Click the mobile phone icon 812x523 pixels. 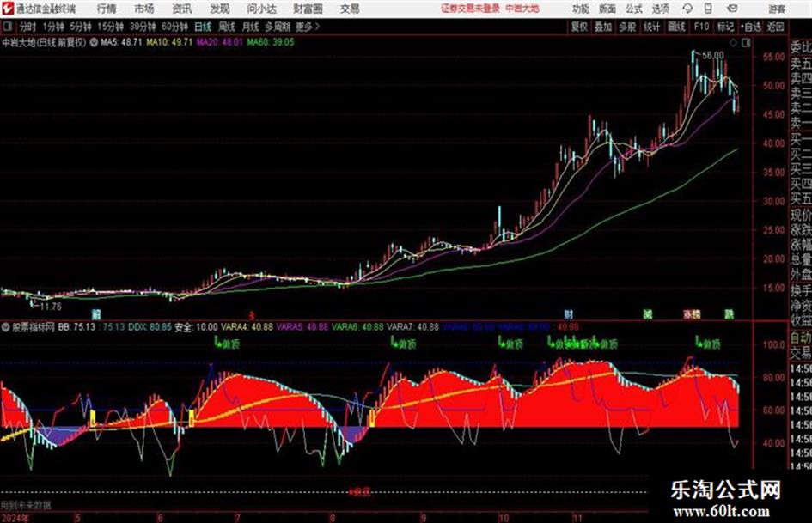[x=708, y=9]
